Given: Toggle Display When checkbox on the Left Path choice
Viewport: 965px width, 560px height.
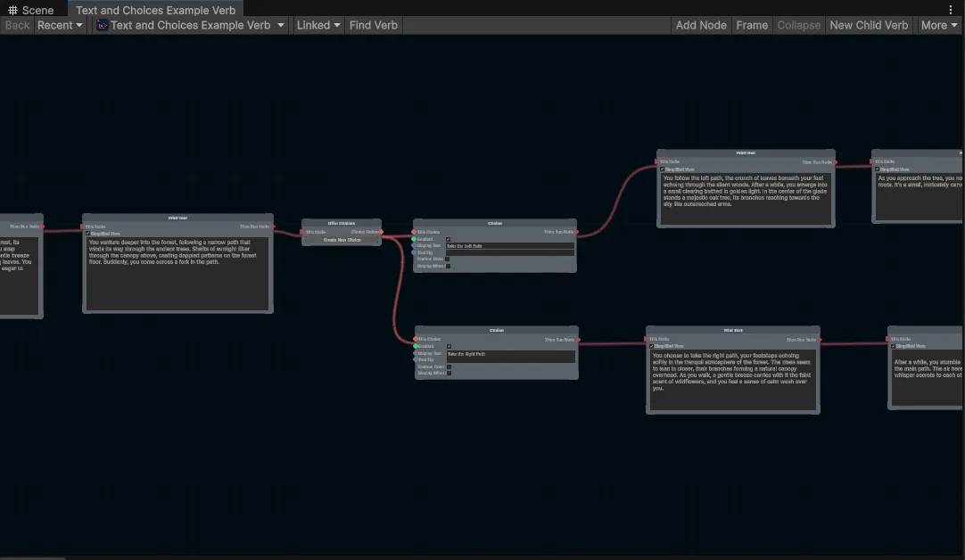Looking at the screenshot, I should click(x=448, y=266).
